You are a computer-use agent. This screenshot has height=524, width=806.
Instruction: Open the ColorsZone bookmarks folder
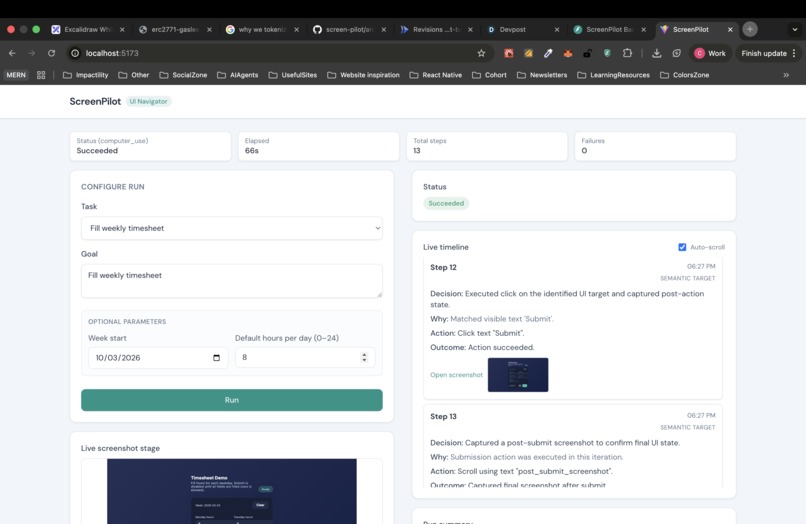[685, 75]
